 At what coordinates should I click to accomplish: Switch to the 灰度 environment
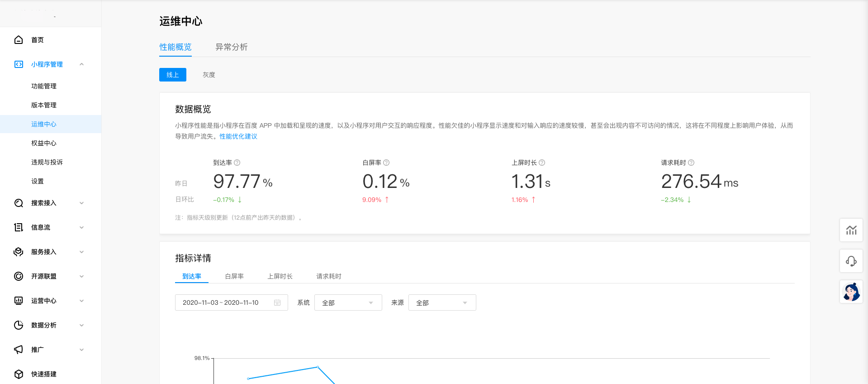pos(209,75)
